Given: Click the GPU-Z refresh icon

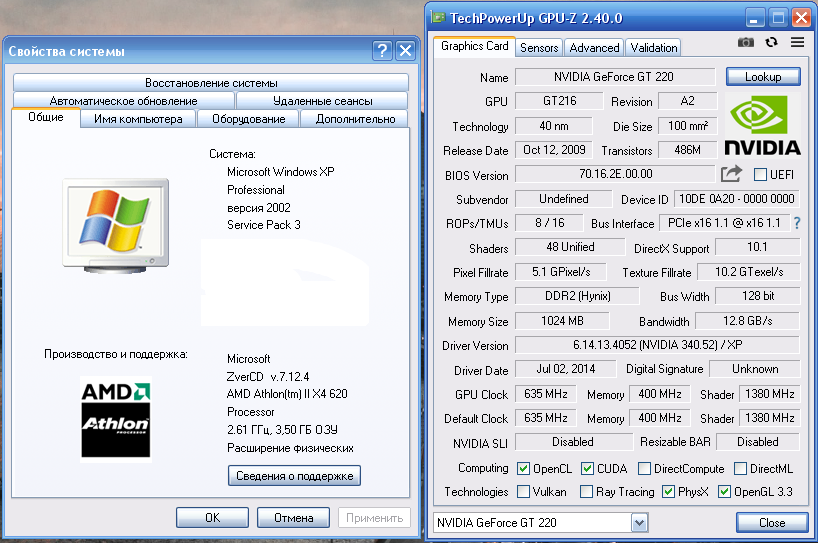Looking at the screenshot, I should [772, 42].
